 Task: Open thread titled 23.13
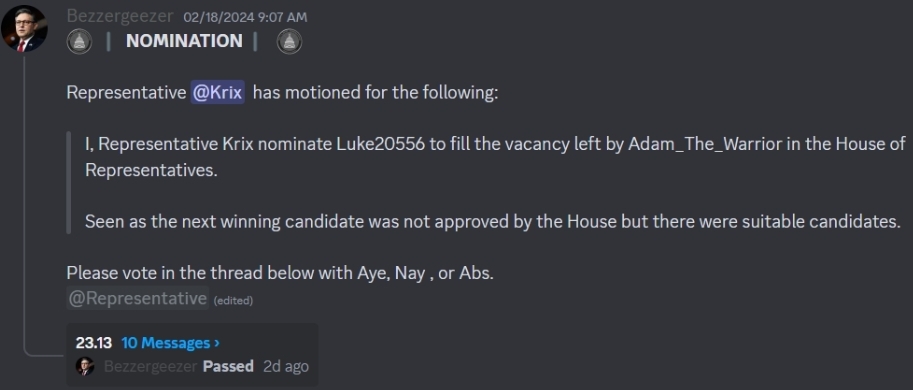click(93, 343)
